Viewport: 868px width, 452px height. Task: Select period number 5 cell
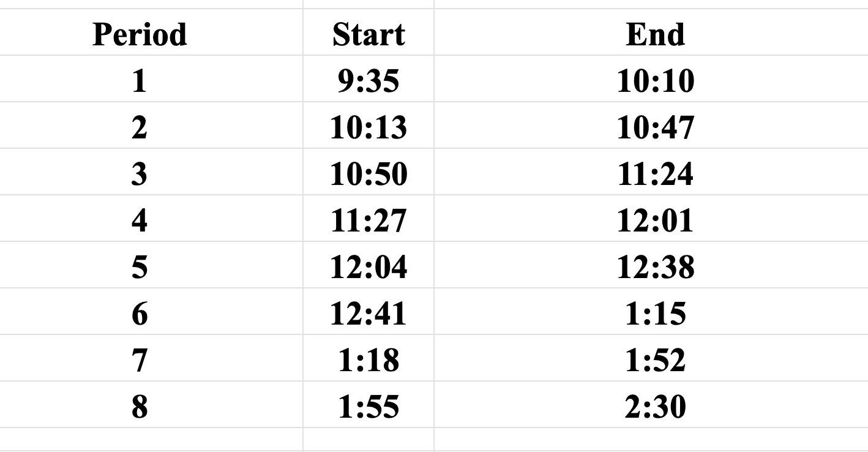140,267
